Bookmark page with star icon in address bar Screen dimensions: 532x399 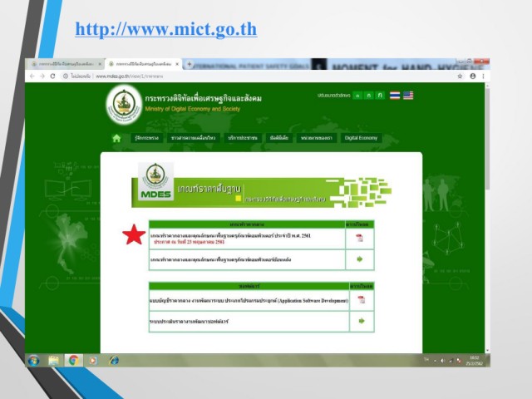pyautogui.click(x=460, y=76)
